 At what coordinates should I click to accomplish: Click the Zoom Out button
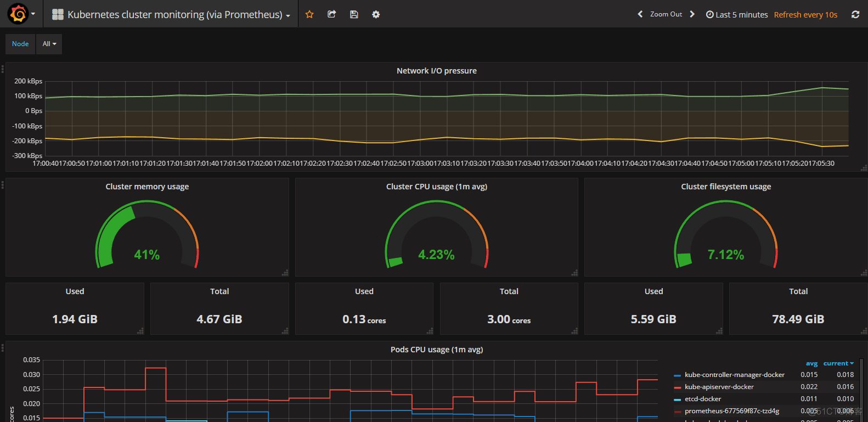pos(666,14)
